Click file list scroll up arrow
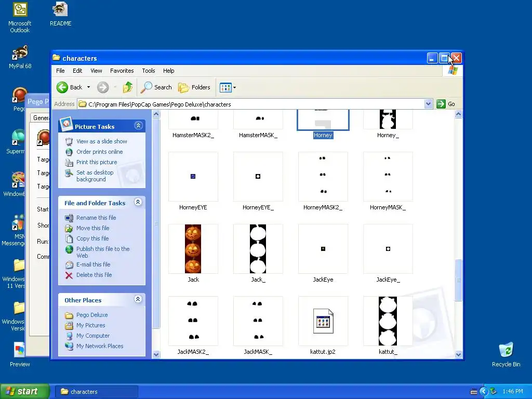Screen dimensions: 532x399 click(458, 114)
